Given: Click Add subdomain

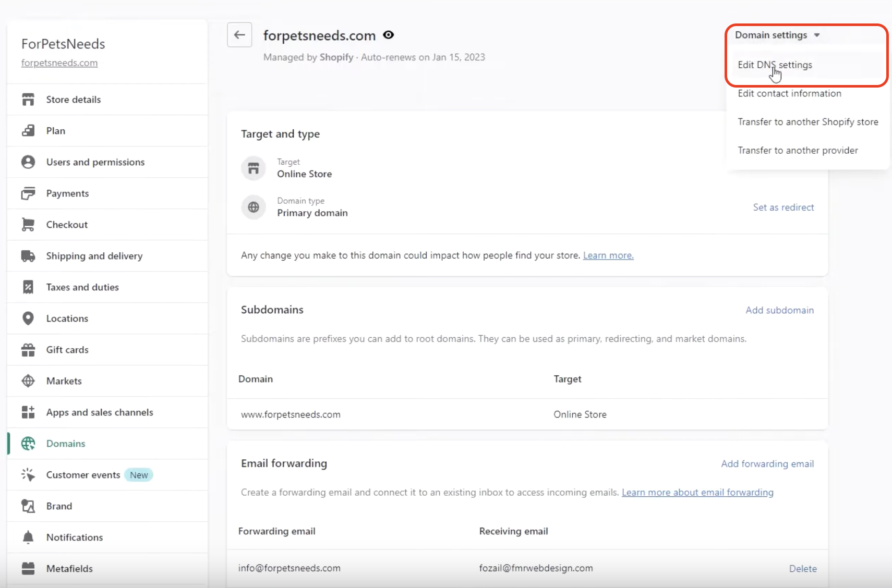Looking at the screenshot, I should [x=779, y=310].
